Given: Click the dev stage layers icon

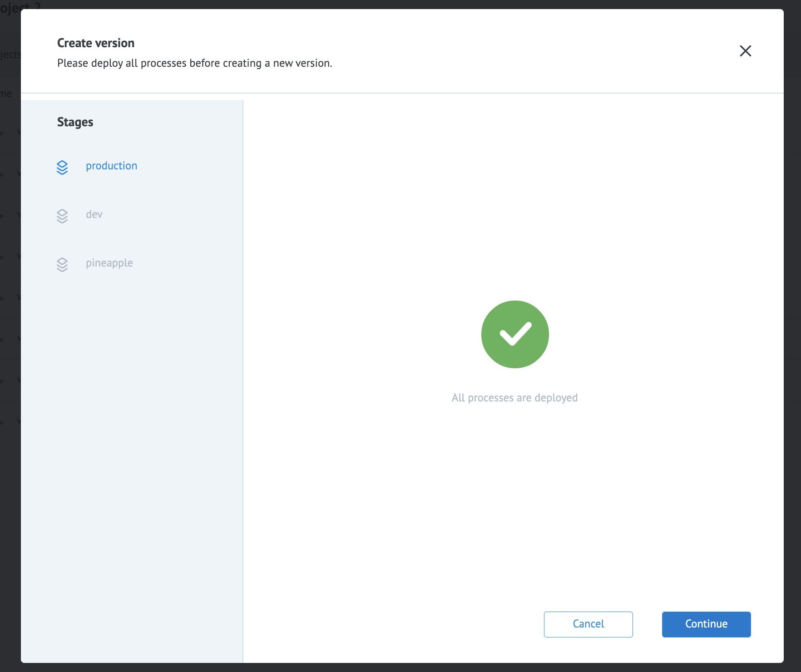Looking at the screenshot, I should [62, 216].
